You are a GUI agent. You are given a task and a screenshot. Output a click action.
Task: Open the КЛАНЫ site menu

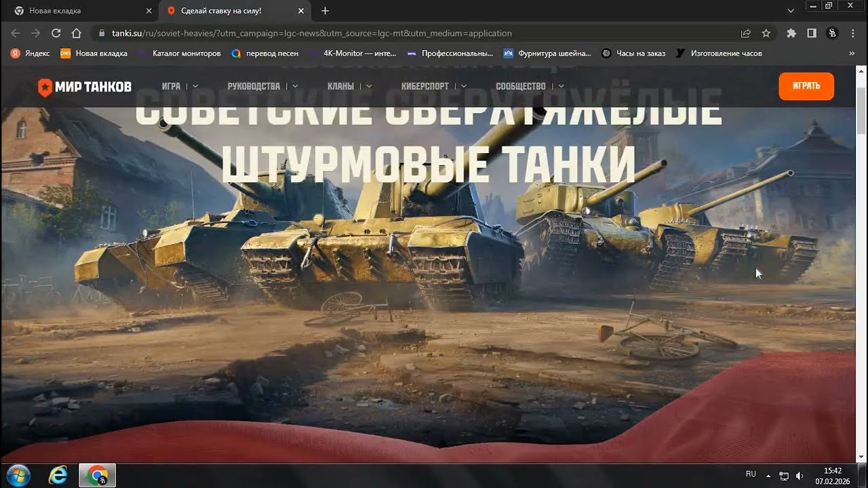click(340, 86)
